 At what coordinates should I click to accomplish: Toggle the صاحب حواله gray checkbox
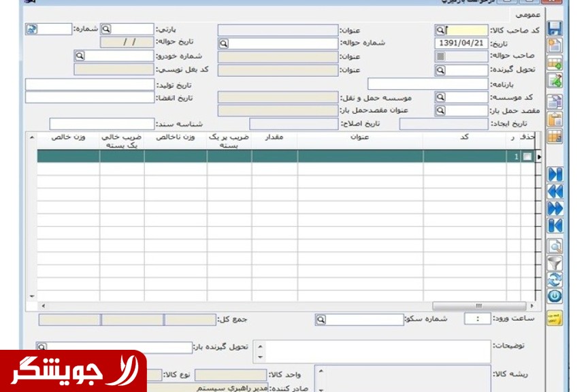pyautogui.click(x=440, y=56)
